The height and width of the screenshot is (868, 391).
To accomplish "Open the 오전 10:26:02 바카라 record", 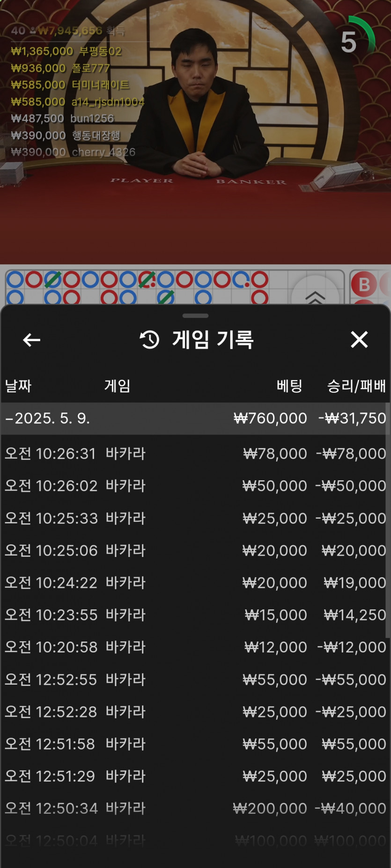I will point(195,486).
